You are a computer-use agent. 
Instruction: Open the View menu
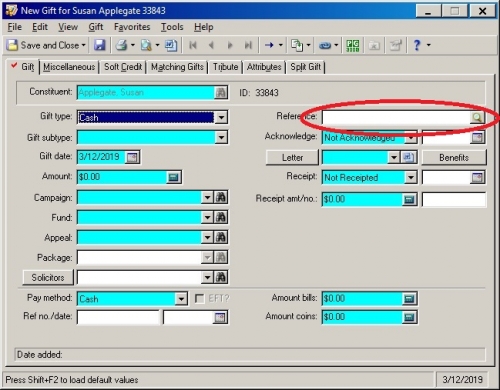coord(68,27)
